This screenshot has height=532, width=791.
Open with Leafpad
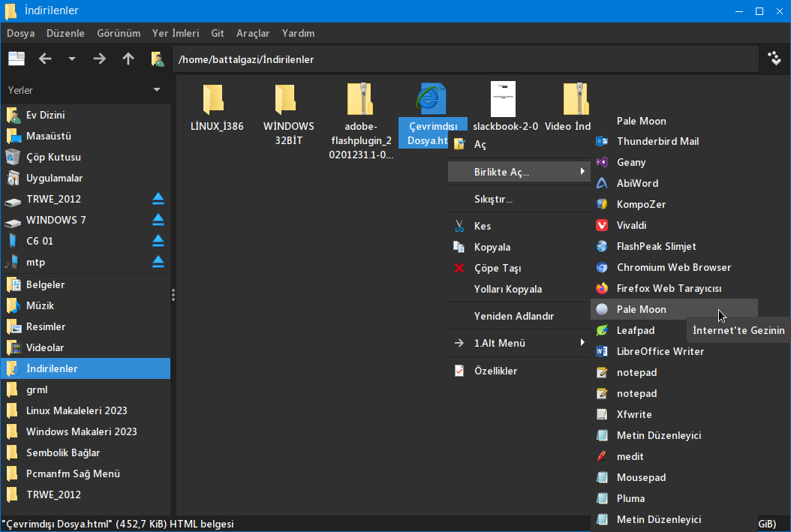click(639, 330)
